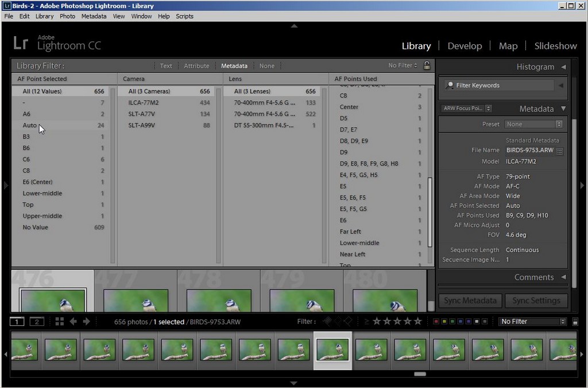The width and height of the screenshot is (588, 388).
Task: Switch to the Develop module
Action: (465, 45)
